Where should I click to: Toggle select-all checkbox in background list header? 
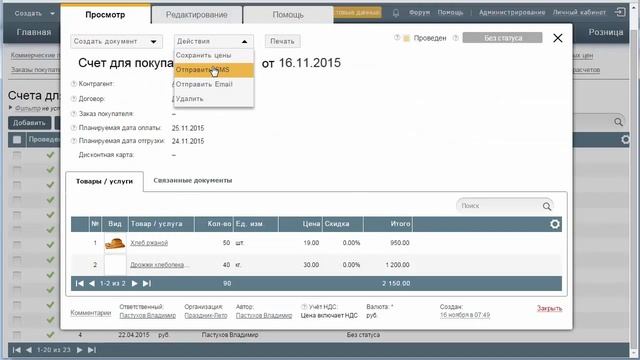17,140
